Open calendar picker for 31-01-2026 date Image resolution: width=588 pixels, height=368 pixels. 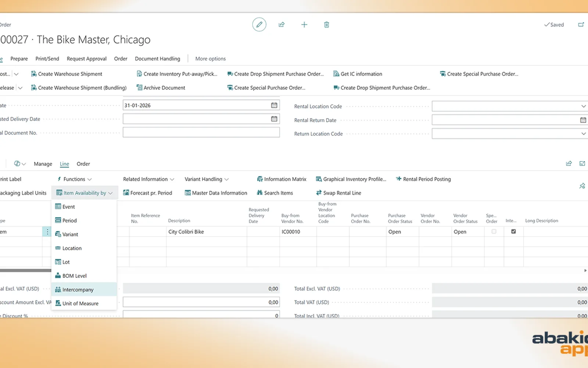[x=274, y=105]
